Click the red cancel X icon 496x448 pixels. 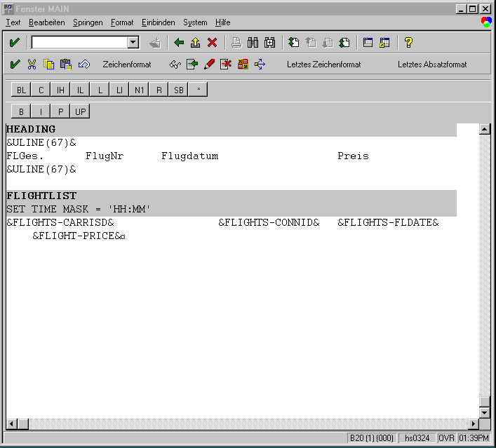tap(212, 43)
